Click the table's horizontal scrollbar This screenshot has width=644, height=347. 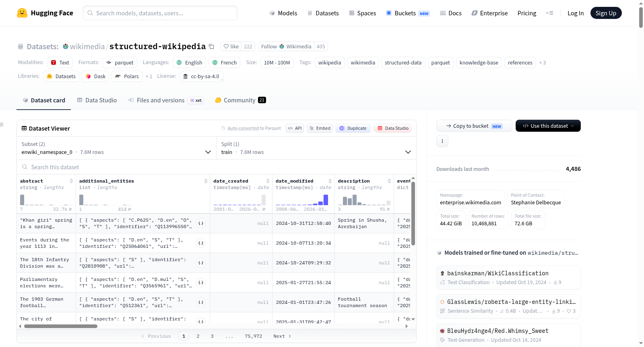[x=60, y=326]
